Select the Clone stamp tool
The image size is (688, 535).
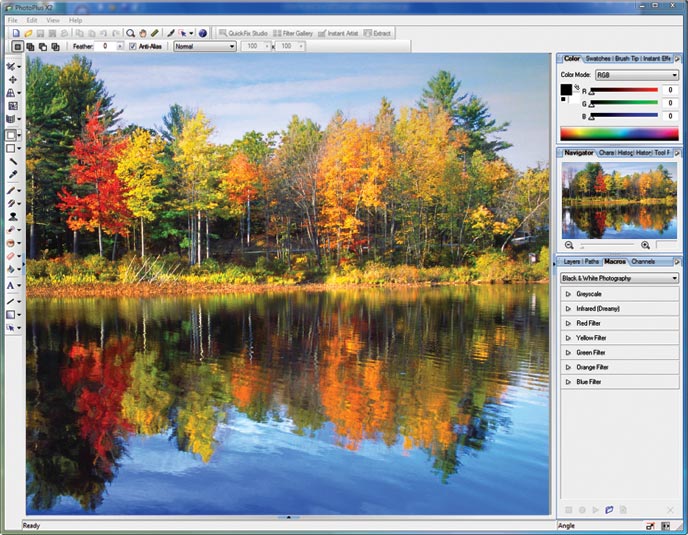[12, 216]
